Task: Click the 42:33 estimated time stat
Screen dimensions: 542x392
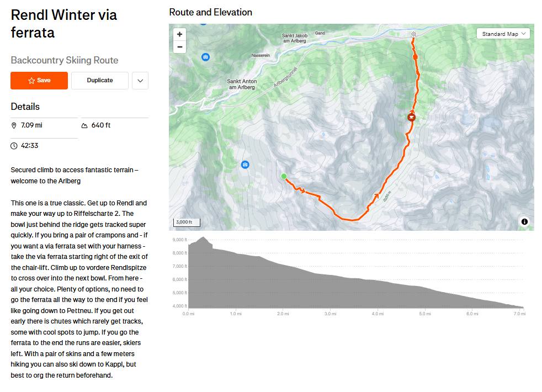Action: [x=29, y=146]
